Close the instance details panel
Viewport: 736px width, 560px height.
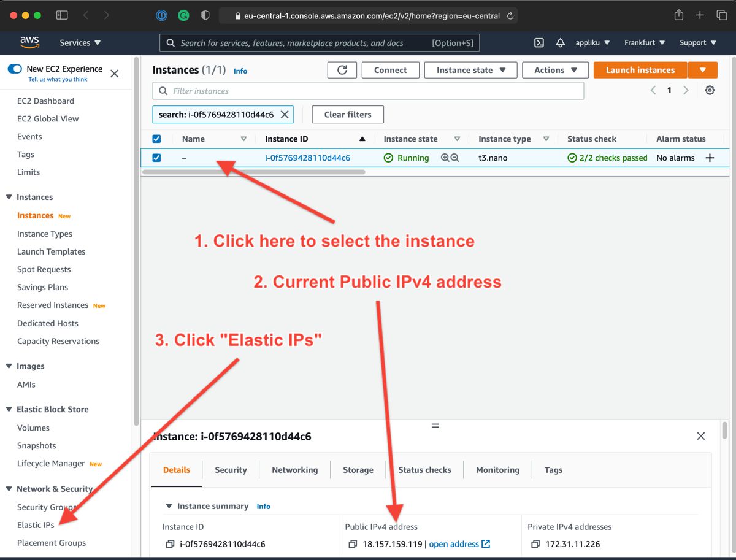click(701, 436)
